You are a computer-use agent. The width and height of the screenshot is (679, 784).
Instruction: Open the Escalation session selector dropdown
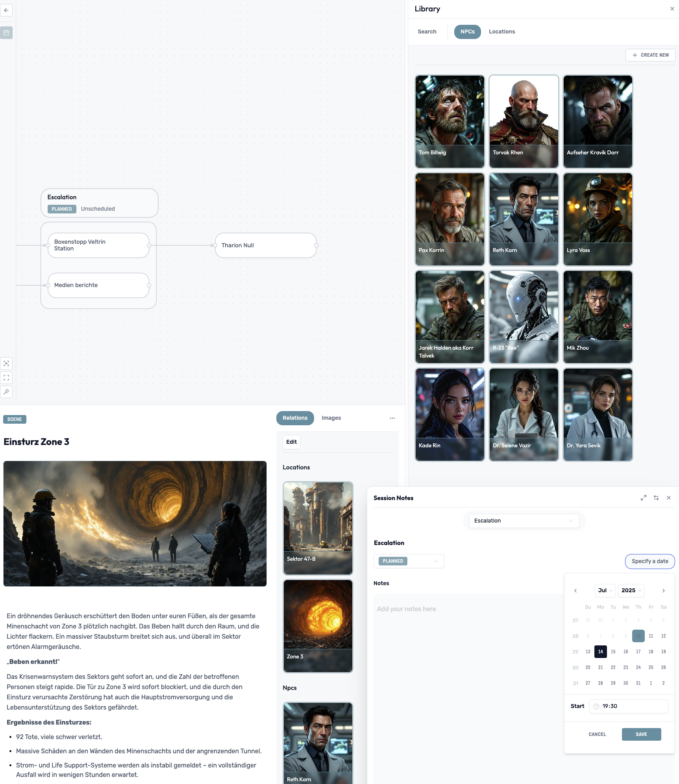click(524, 521)
